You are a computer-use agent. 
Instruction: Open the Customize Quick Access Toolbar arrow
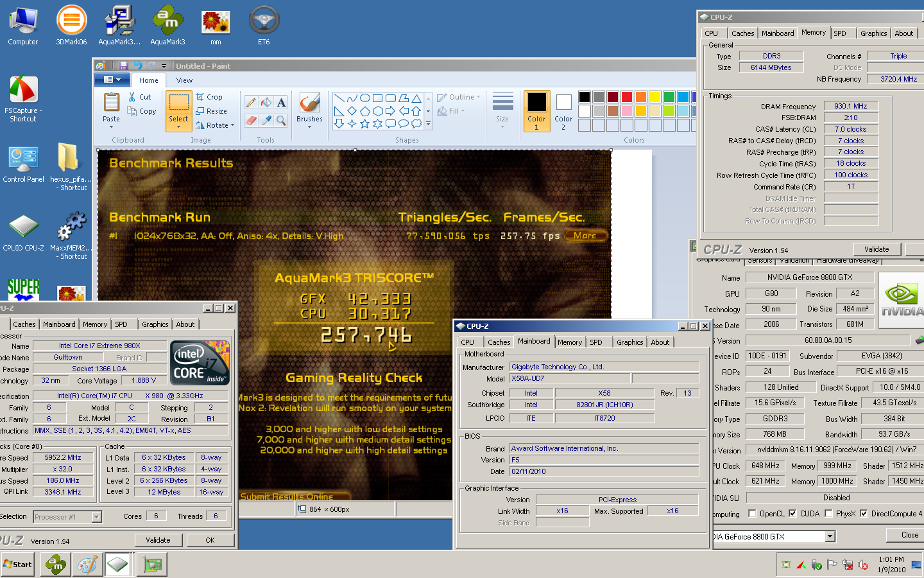pos(164,66)
